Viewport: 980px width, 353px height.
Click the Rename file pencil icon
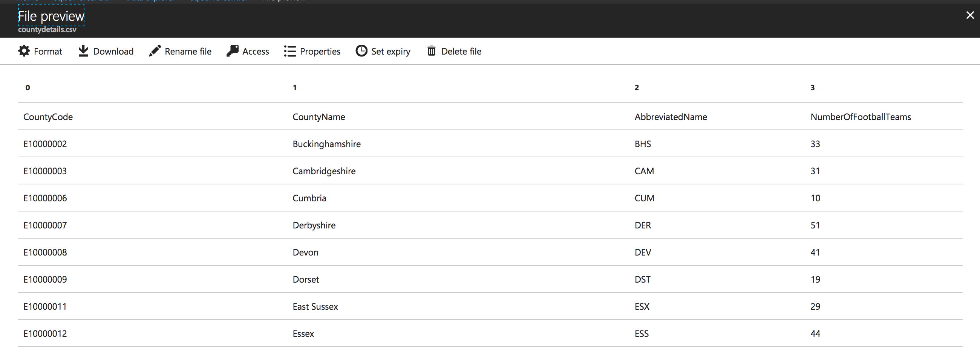pos(155,51)
